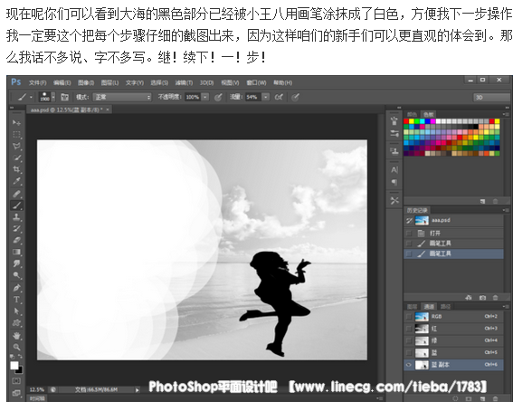
Task: Select the Quick Selection tool
Action: (x=16, y=158)
